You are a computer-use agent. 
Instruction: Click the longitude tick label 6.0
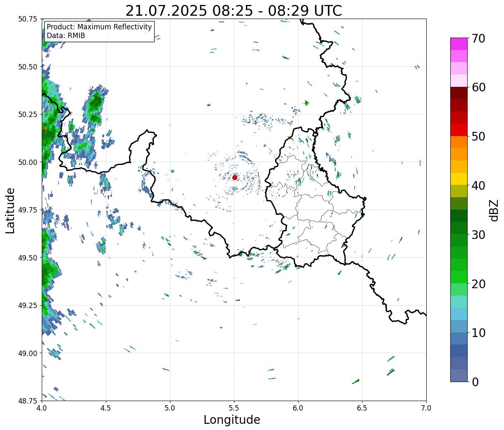click(x=298, y=408)
